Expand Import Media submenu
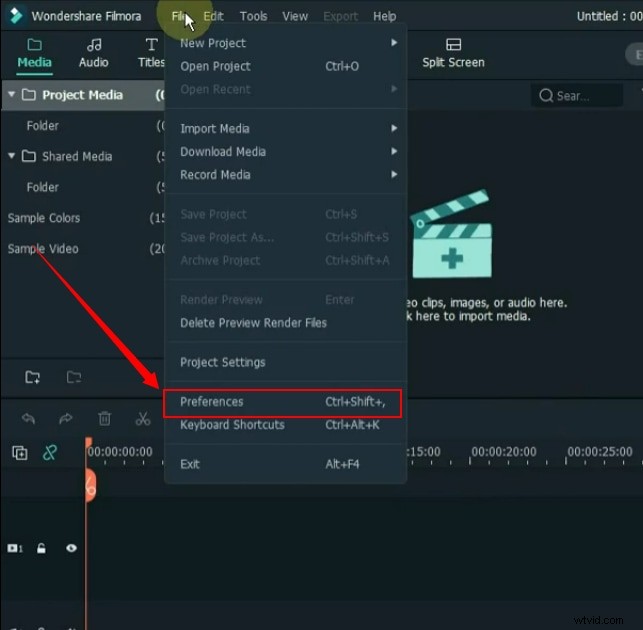The image size is (643, 630). (x=285, y=128)
